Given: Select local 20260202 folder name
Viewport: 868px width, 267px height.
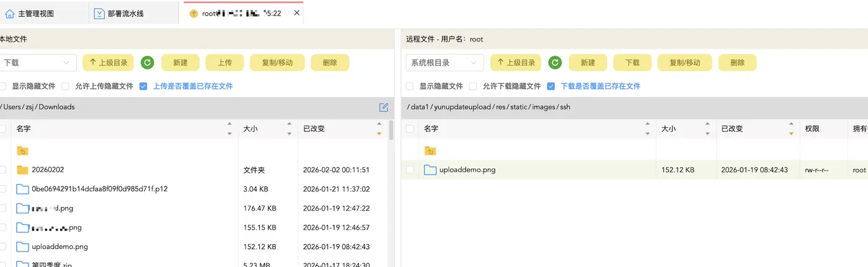Looking at the screenshot, I should pos(48,170).
